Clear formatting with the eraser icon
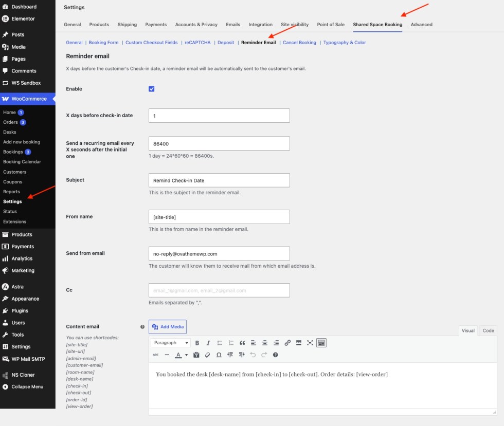 coord(207,355)
